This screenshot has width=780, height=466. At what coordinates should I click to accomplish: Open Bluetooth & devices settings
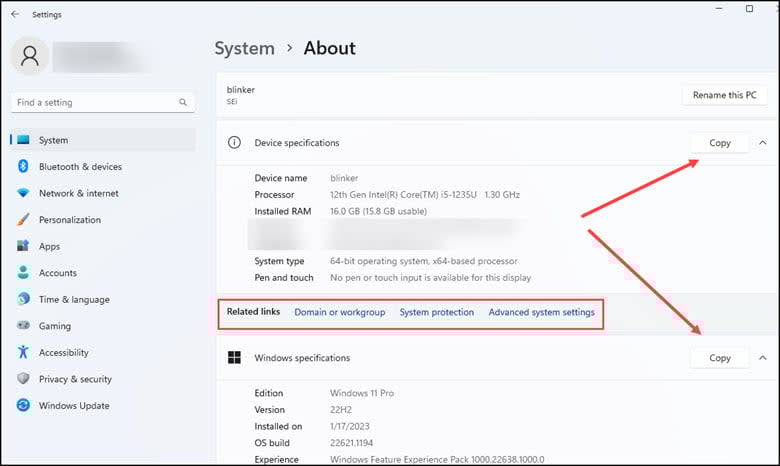pyautogui.click(x=103, y=166)
